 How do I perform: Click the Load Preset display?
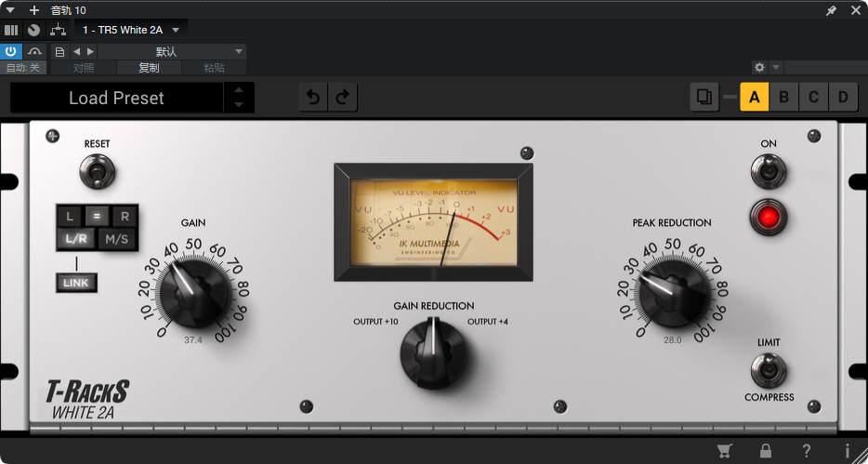(117, 98)
